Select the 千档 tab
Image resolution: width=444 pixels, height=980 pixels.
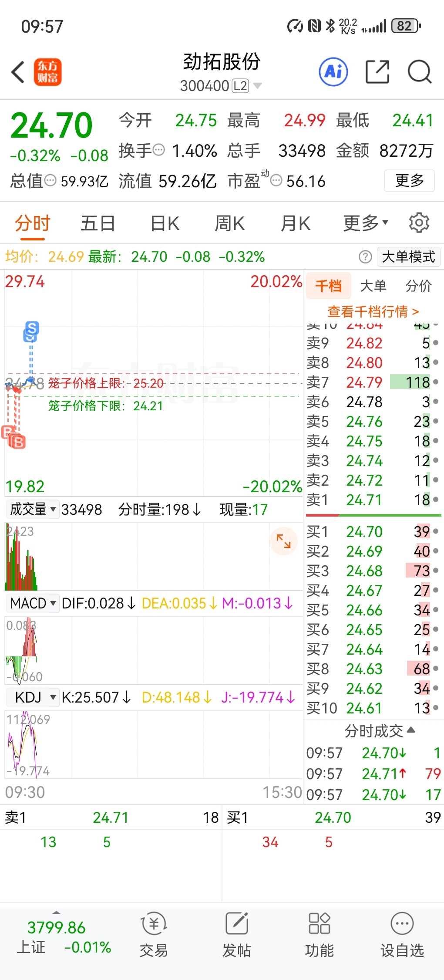click(329, 286)
